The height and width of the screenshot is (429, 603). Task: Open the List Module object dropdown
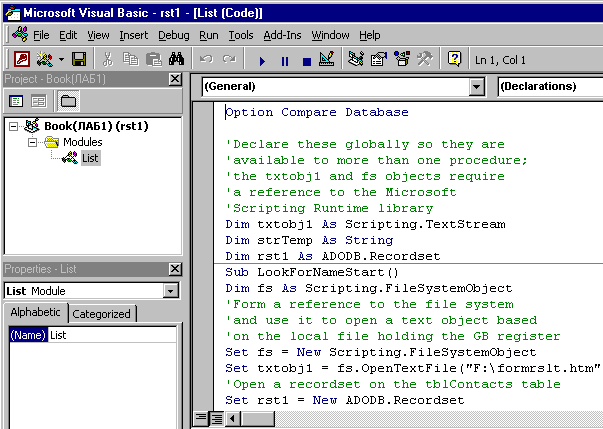coord(170,291)
